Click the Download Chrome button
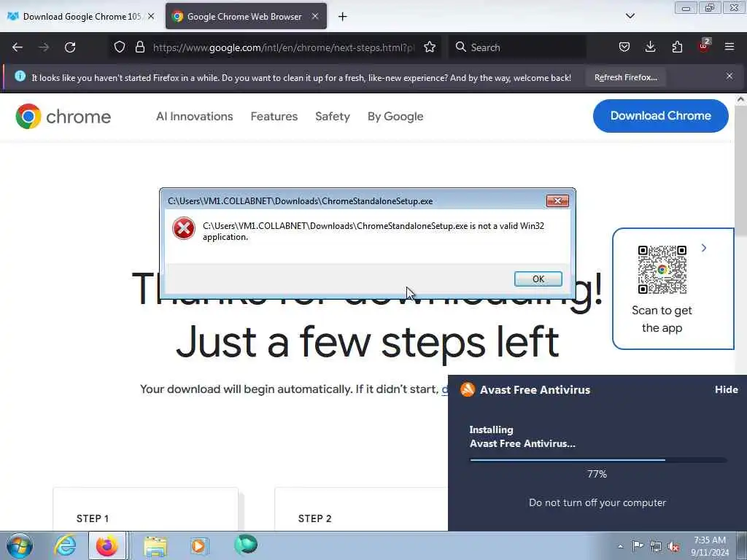 (x=660, y=116)
